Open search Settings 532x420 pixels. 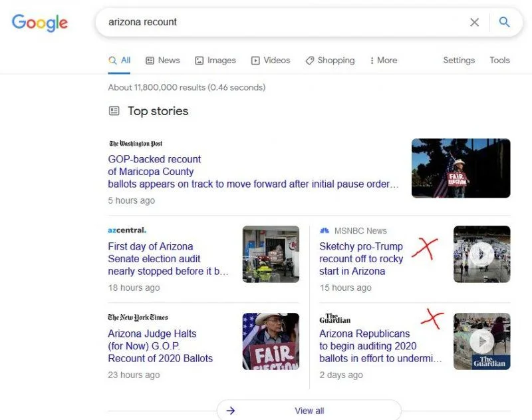[459, 60]
